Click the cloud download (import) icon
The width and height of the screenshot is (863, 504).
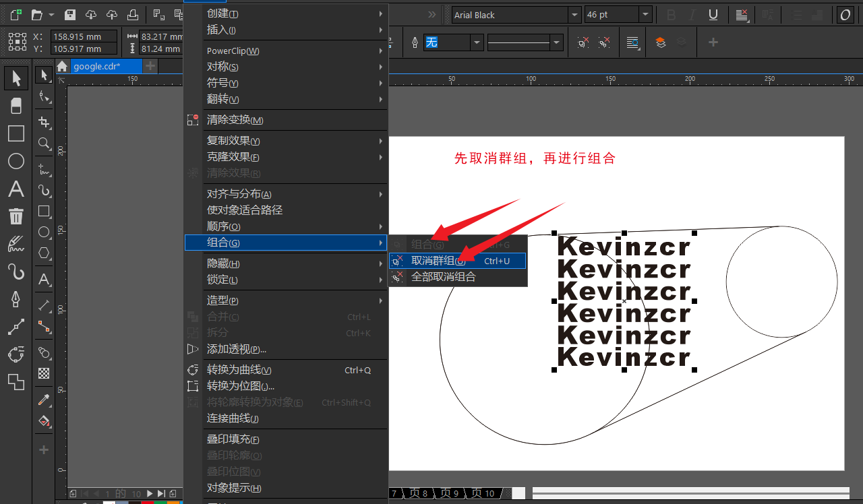coord(91,14)
